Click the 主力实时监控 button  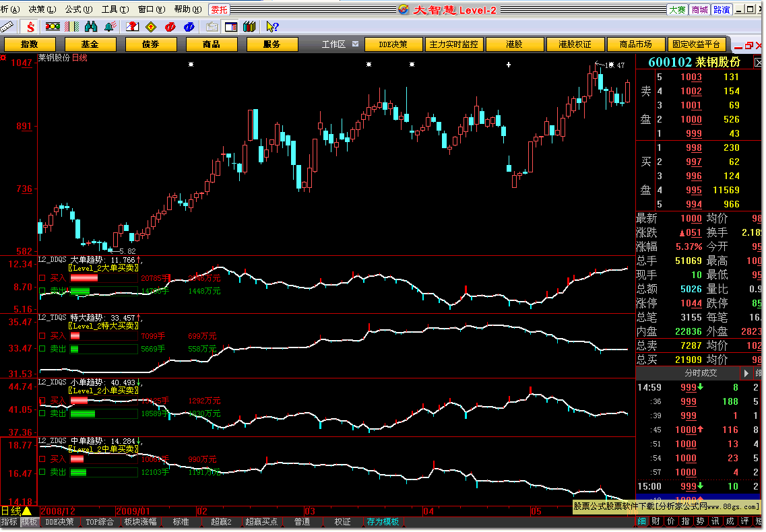click(x=454, y=44)
